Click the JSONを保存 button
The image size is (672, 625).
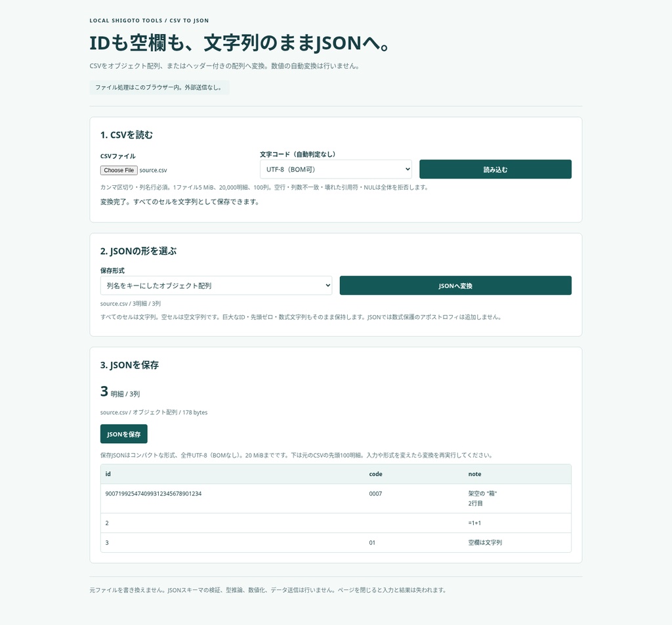124,434
